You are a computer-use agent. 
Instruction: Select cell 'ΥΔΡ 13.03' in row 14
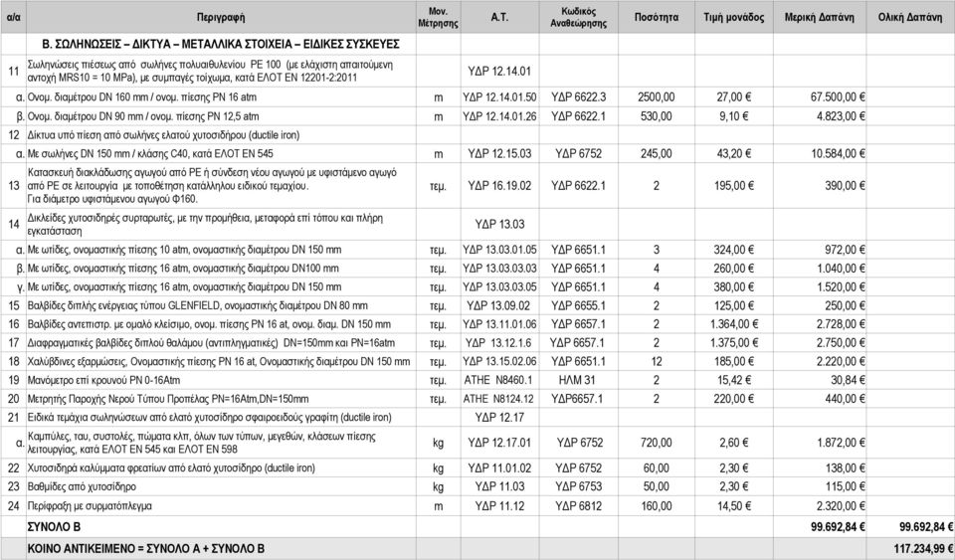[x=499, y=224]
